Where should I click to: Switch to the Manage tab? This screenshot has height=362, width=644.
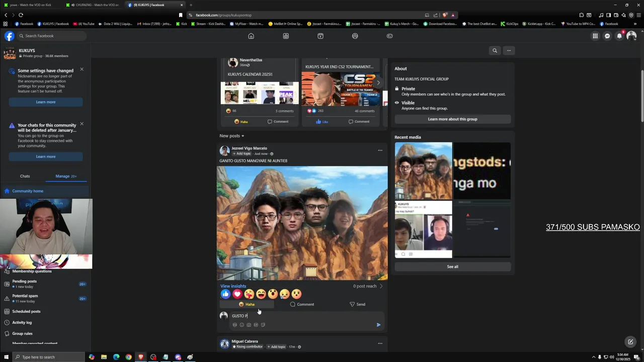[66, 176]
